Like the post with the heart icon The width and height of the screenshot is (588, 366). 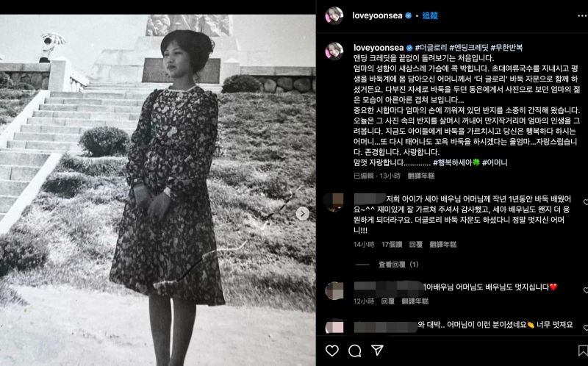332,351
